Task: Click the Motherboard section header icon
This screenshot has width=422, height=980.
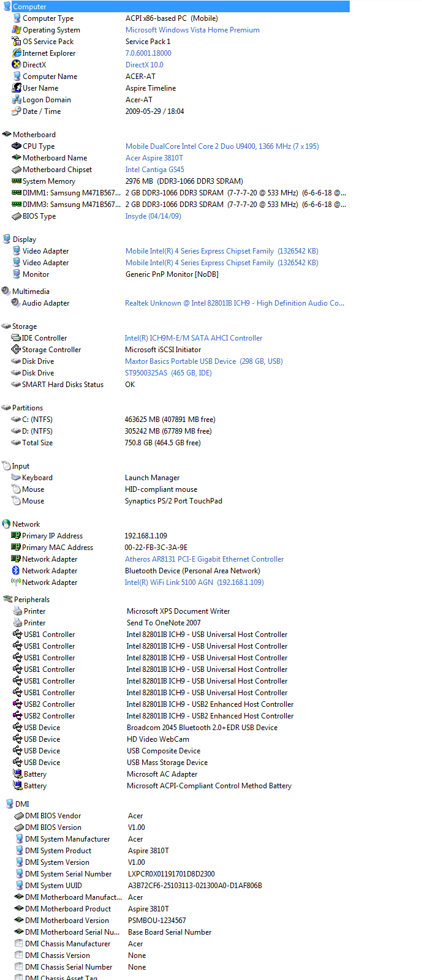Action: click(x=7, y=135)
